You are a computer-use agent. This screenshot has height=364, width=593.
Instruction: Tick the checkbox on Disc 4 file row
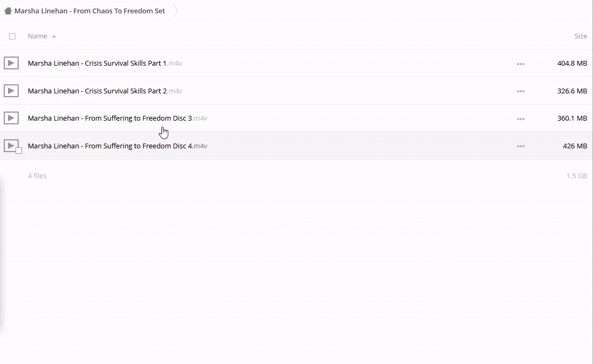coord(19,151)
